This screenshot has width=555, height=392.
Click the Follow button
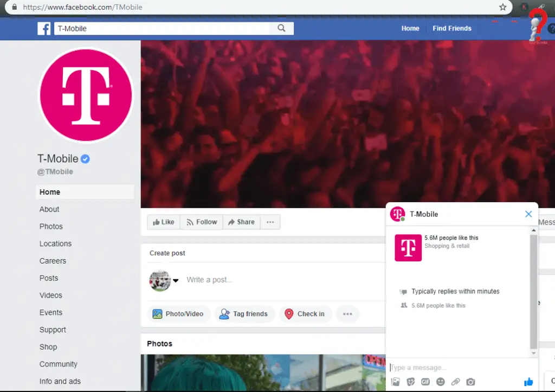click(202, 222)
